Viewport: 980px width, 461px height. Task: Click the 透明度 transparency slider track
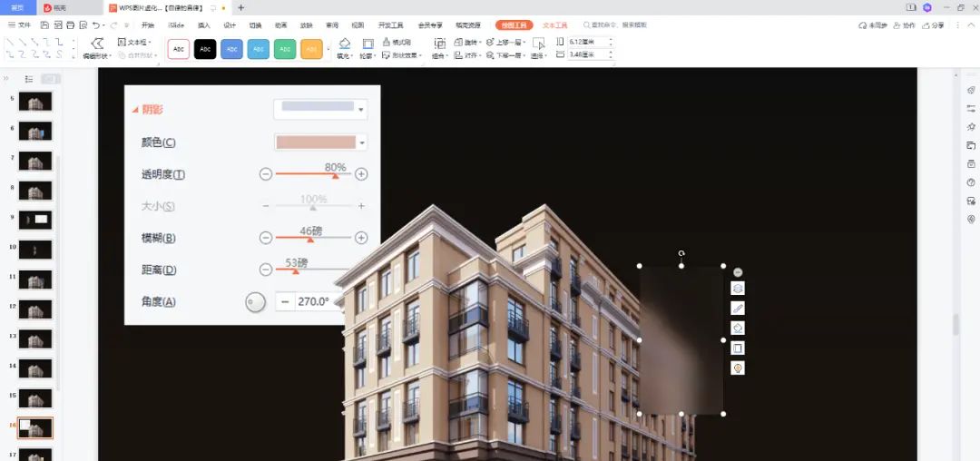coord(313,174)
